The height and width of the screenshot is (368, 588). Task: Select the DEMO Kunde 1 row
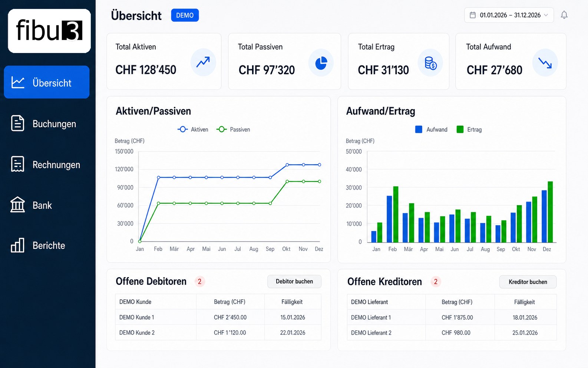(x=218, y=318)
